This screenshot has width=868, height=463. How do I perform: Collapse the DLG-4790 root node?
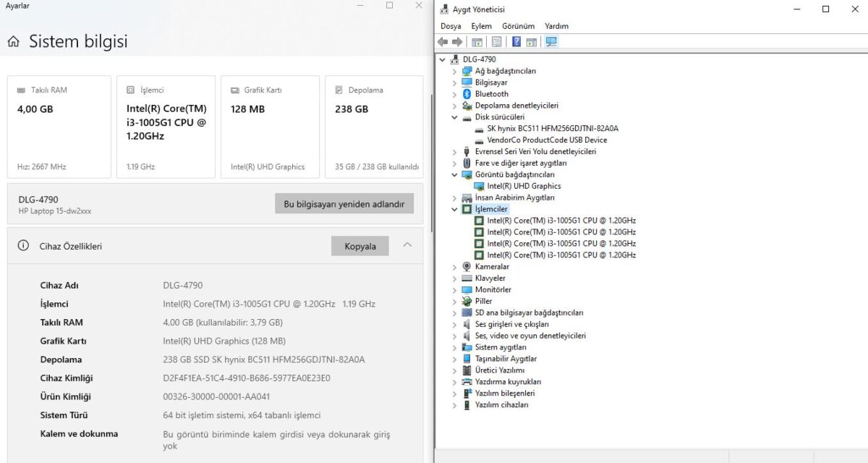(442, 59)
